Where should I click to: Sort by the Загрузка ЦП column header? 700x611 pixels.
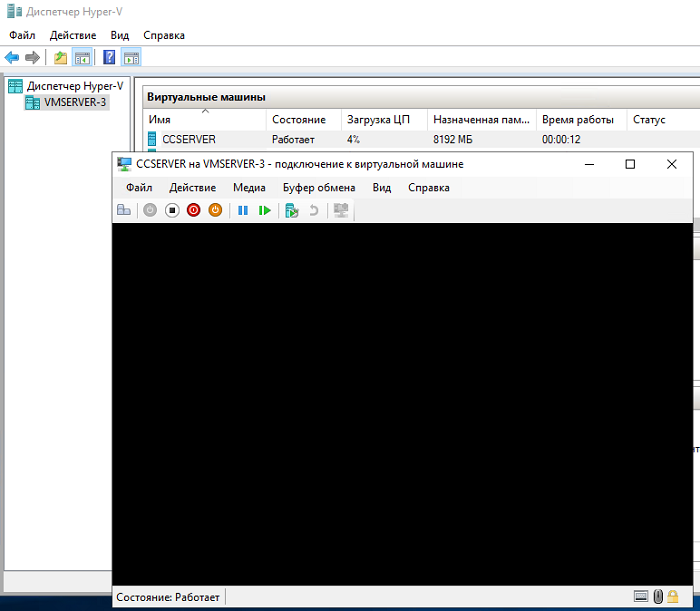coord(384,119)
